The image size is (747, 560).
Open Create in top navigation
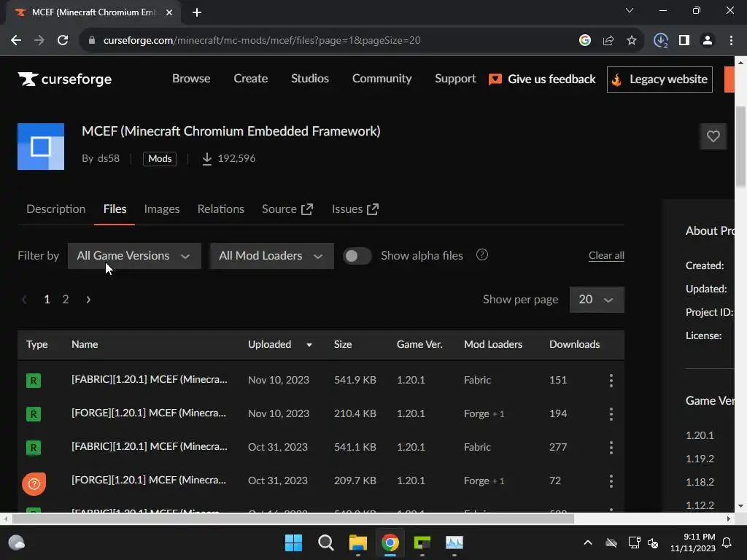click(x=251, y=79)
